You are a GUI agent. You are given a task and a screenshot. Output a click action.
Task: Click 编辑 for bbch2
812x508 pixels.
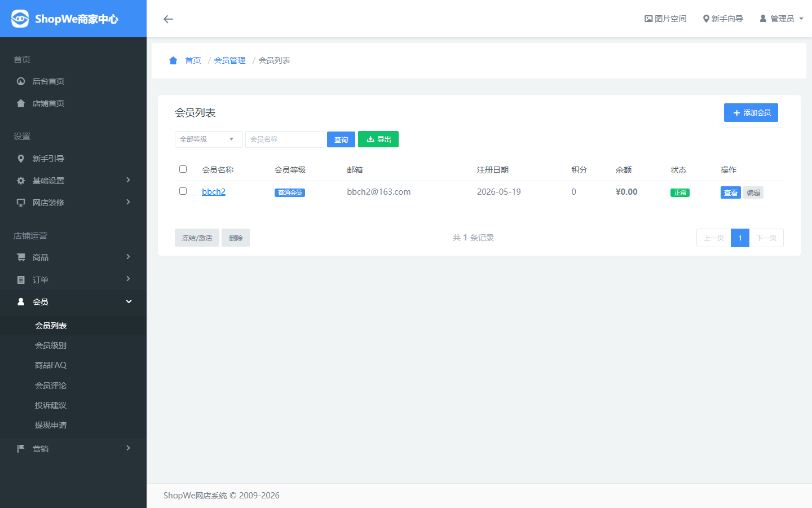753,192
